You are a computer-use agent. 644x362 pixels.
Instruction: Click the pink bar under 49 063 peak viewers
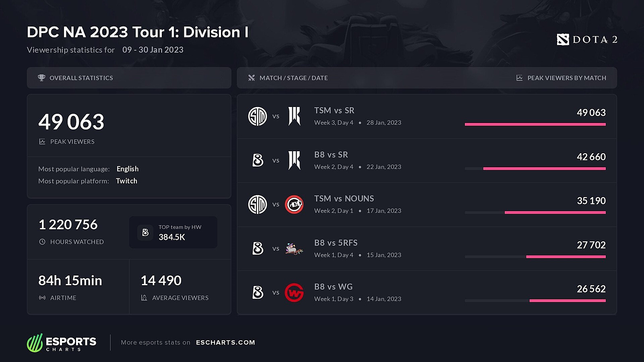[535, 124]
